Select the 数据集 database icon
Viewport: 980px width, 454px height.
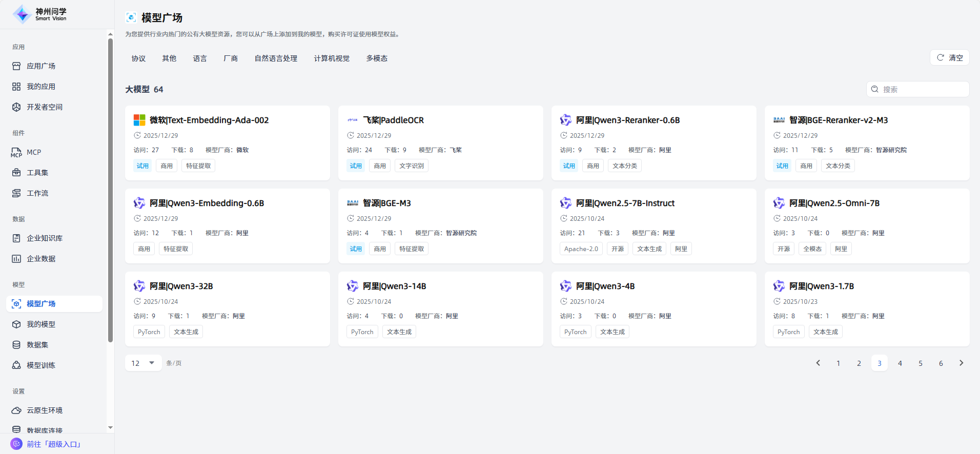point(16,345)
